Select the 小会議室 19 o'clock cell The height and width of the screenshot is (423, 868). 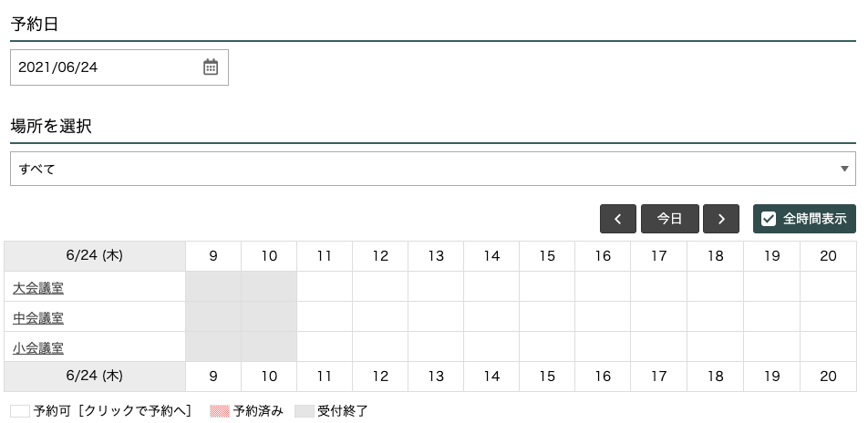tap(771, 346)
